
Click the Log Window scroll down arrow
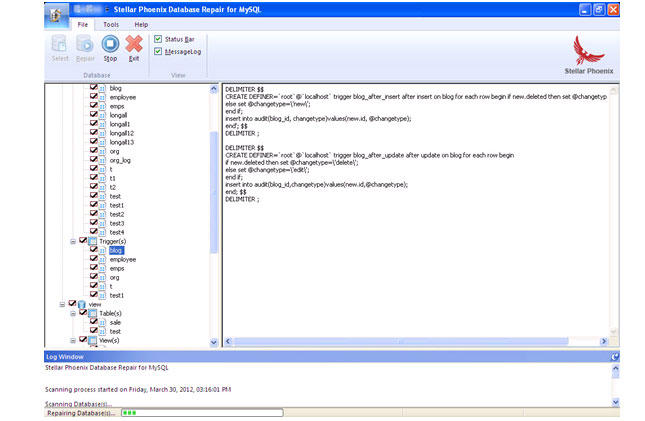coord(615,402)
